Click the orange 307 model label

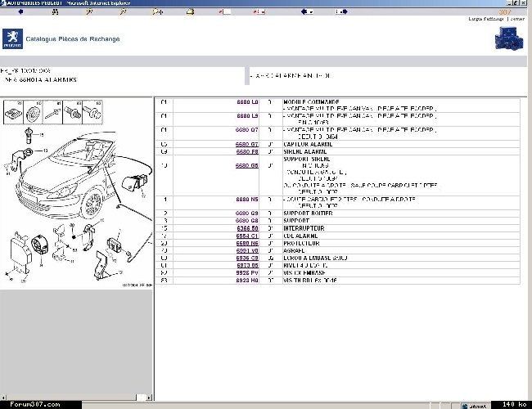505,12
